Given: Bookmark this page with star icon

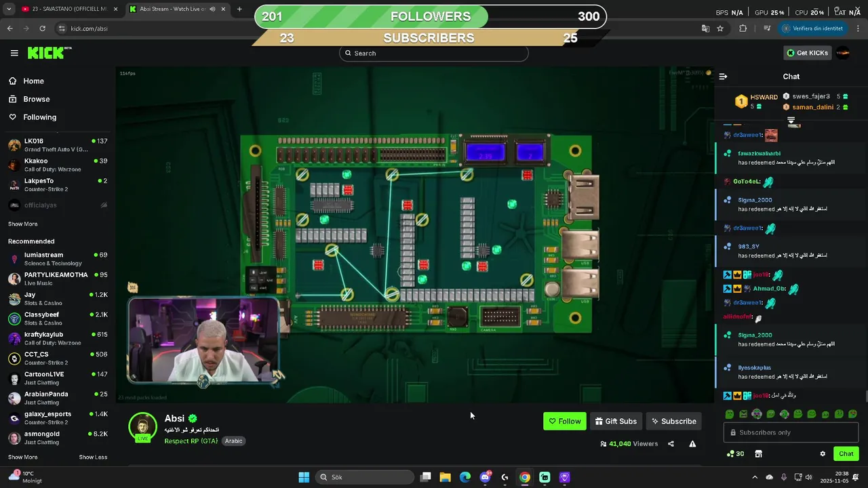Looking at the screenshot, I should click(x=720, y=28).
